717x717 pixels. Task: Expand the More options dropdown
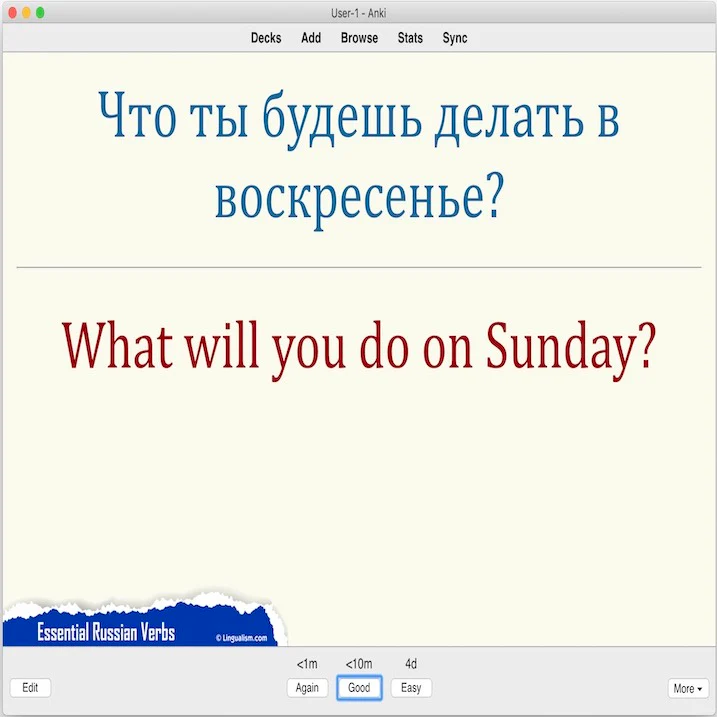pyautogui.click(x=688, y=688)
